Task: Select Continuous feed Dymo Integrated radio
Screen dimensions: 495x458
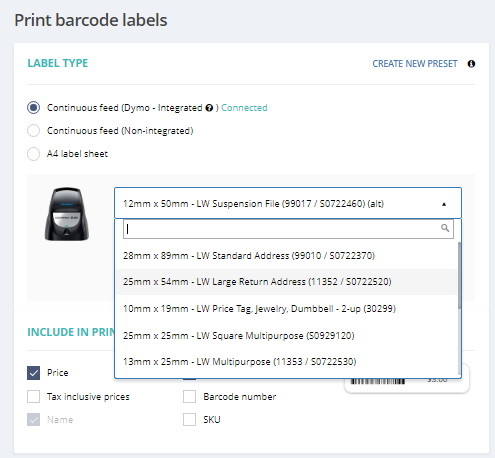Action: 33,108
